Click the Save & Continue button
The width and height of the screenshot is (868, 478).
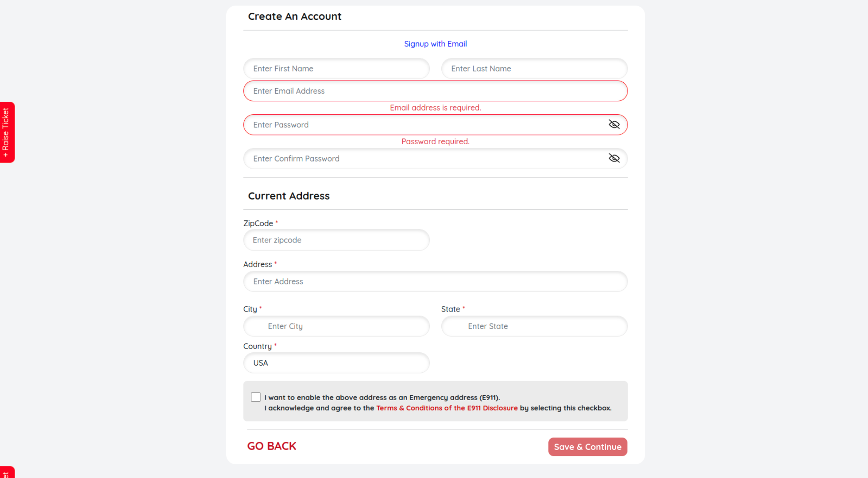tap(587, 447)
